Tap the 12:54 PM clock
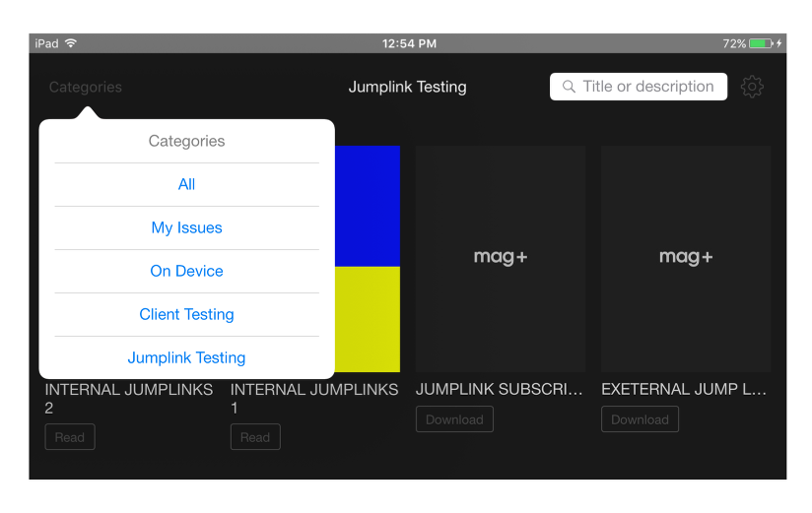 click(x=409, y=43)
